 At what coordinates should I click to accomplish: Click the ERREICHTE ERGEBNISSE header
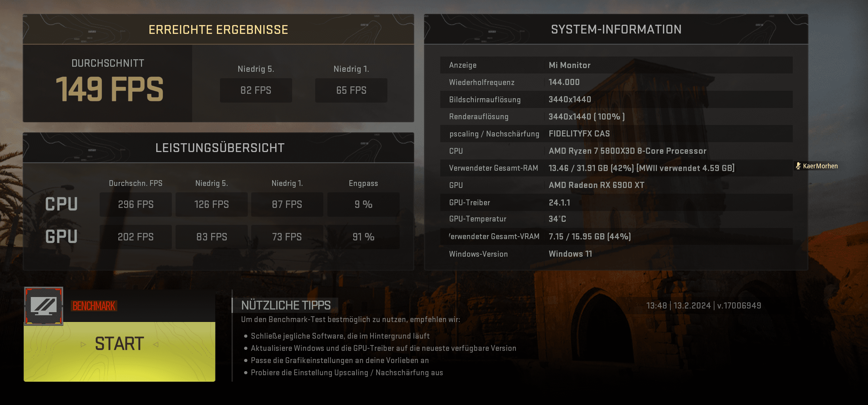click(x=218, y=30)
